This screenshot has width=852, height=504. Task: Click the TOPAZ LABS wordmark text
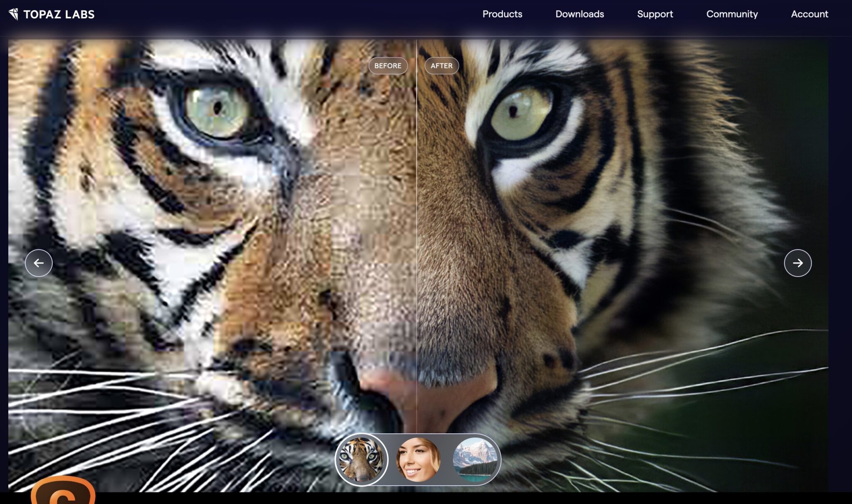[x=59, y=15]
